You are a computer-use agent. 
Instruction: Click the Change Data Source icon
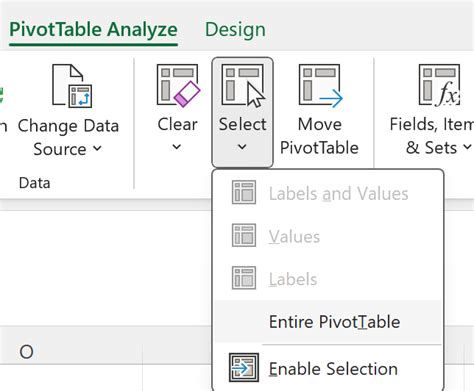(72, 86)
